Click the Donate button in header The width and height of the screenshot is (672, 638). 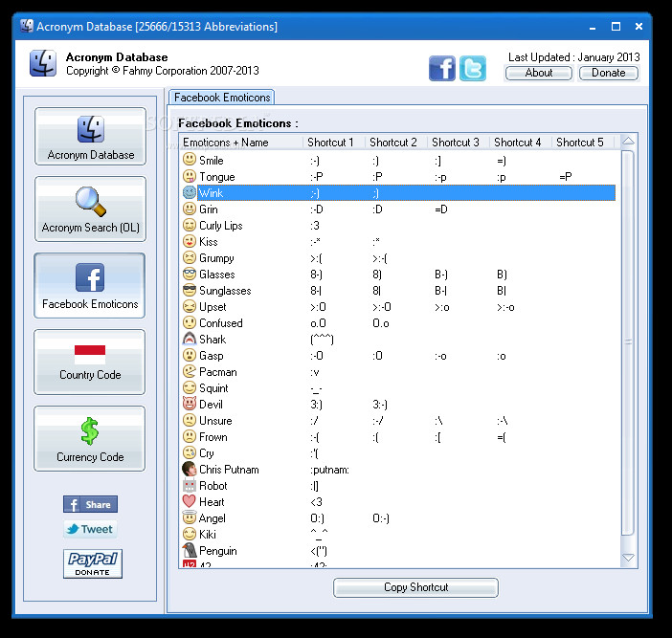[x=609, y=73]
